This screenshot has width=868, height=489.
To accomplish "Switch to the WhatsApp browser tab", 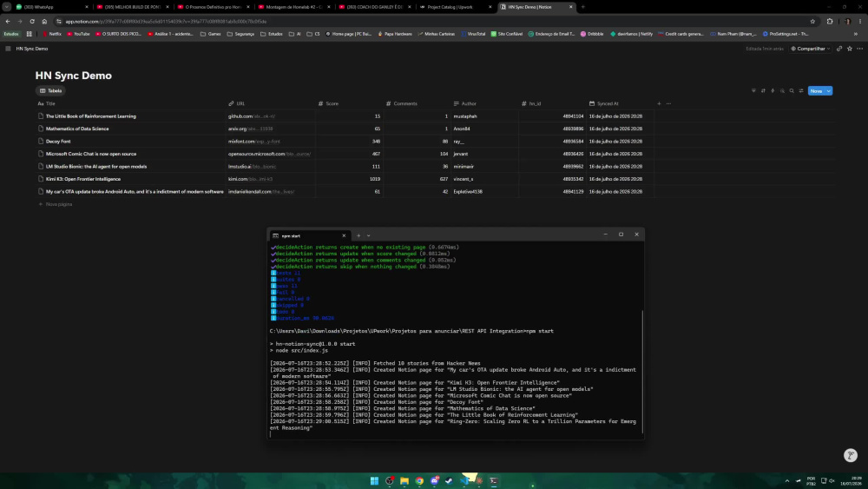I will (51, 7).
